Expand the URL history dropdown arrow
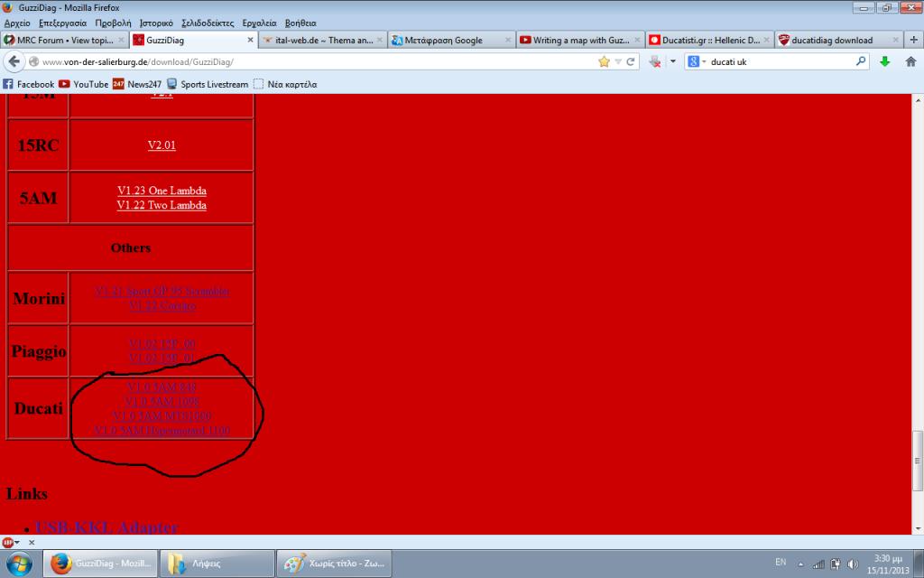 (618, 61)
